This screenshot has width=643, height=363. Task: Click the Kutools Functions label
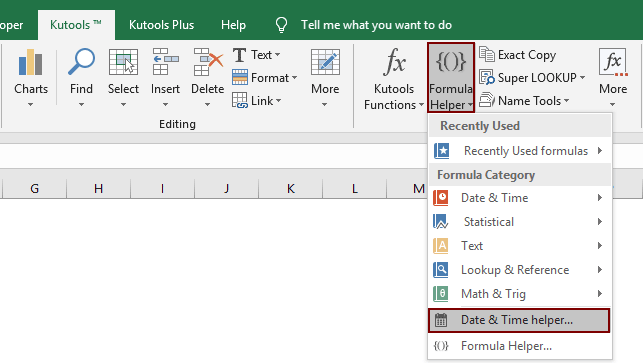pyautogui.click(x=391, y=97)
